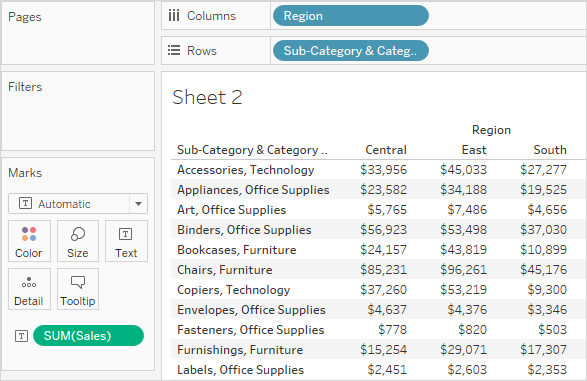Image resolution: width=587 pixels, height=381 pixels.
Task: Open the Size marks card
Action: coord(78,241)
